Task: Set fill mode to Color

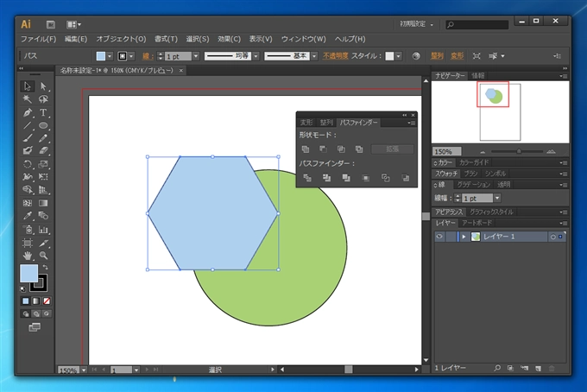Action: coord(25,301)
